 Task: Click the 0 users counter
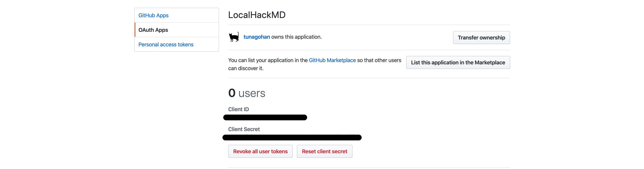tap(246, 93)
